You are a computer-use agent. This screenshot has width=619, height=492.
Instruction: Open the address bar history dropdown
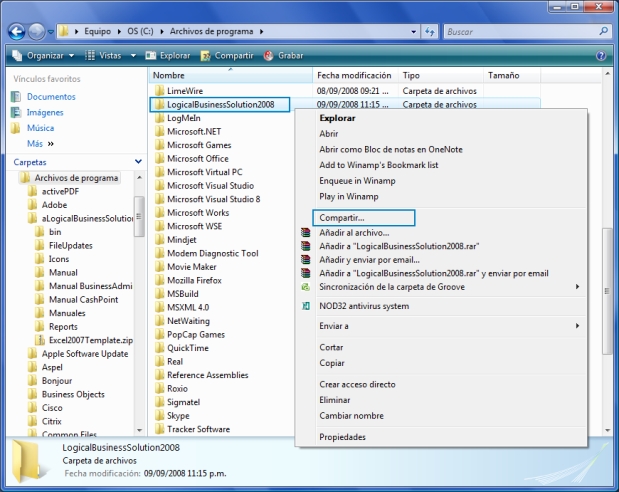point(413,32)
